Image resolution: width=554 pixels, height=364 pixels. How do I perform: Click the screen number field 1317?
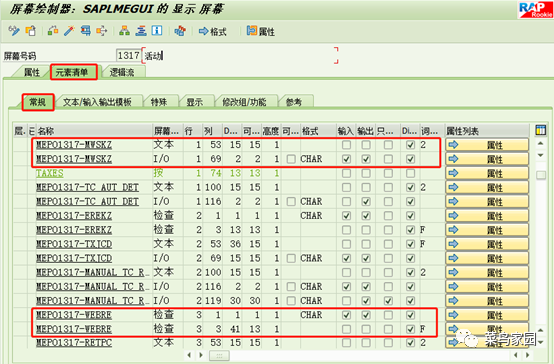click(x=128, y=55)
